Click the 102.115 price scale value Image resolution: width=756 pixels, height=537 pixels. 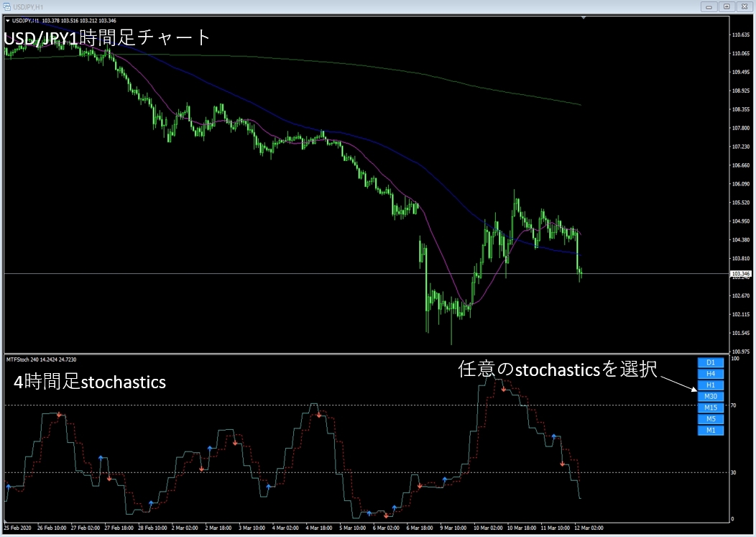coord(741,314)
